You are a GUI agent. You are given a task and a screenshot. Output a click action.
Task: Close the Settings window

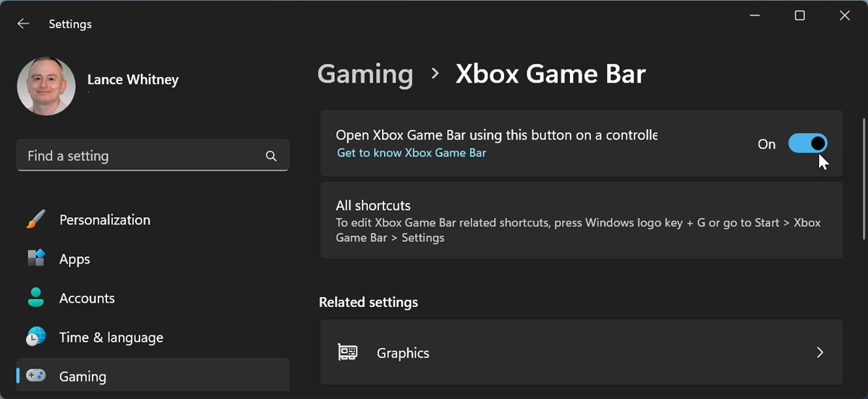click(x=844, y=15)
